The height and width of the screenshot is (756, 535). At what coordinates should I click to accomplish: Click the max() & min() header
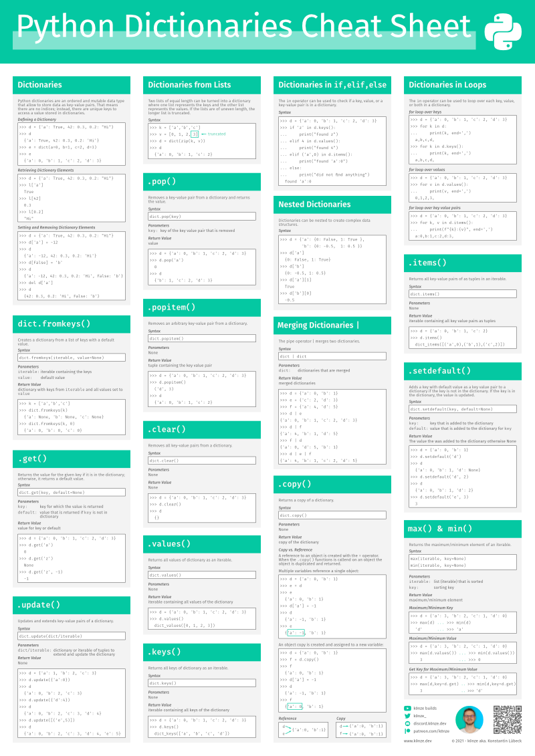[x=461, y=529]
